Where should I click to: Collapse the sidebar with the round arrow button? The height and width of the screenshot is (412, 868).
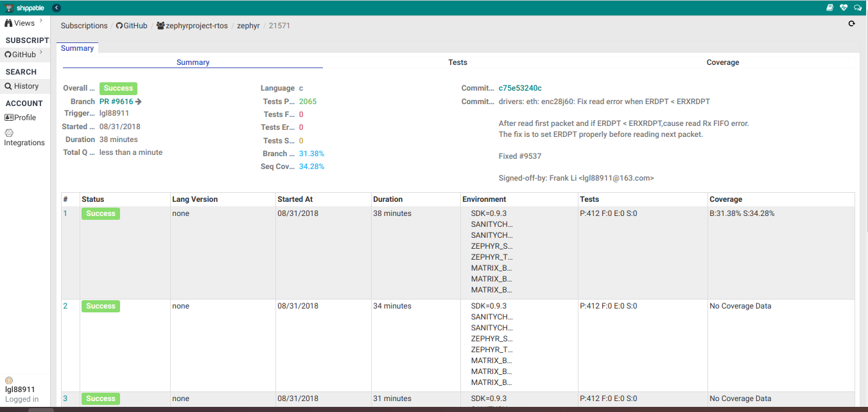coord(56,8)
